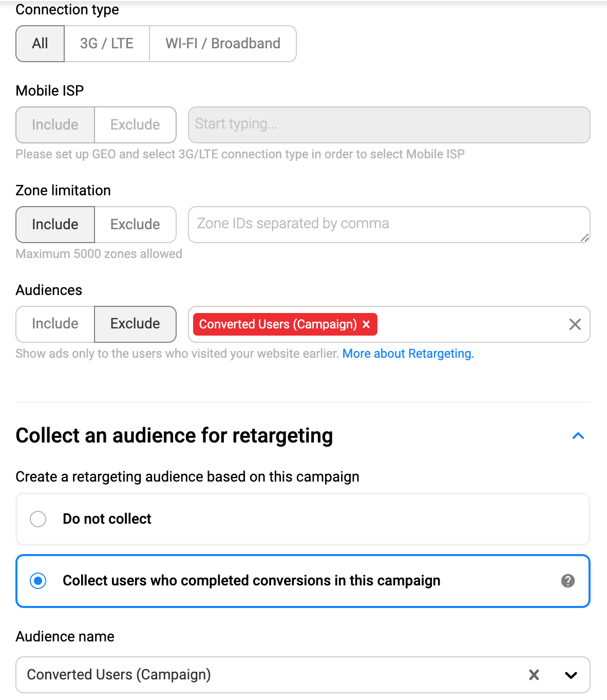Choose 3G / LTE connection type
This screenshot has height=700, width=607.
click(107, 44)
